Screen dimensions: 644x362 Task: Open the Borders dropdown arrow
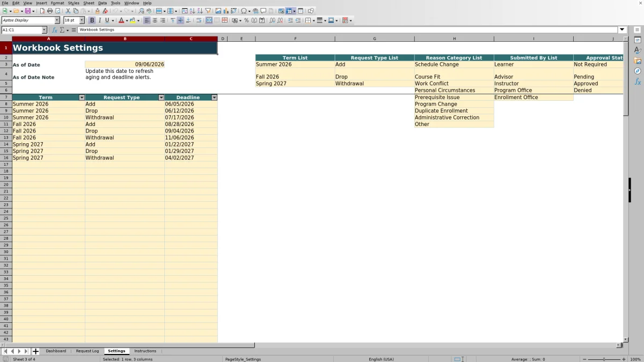click(x=314, y=20)
